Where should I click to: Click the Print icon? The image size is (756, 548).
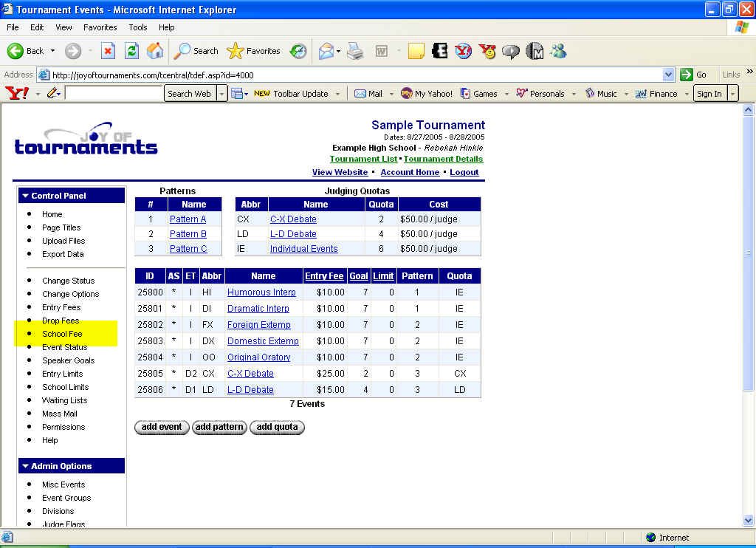pyautogui.click(x=356, y=51)
